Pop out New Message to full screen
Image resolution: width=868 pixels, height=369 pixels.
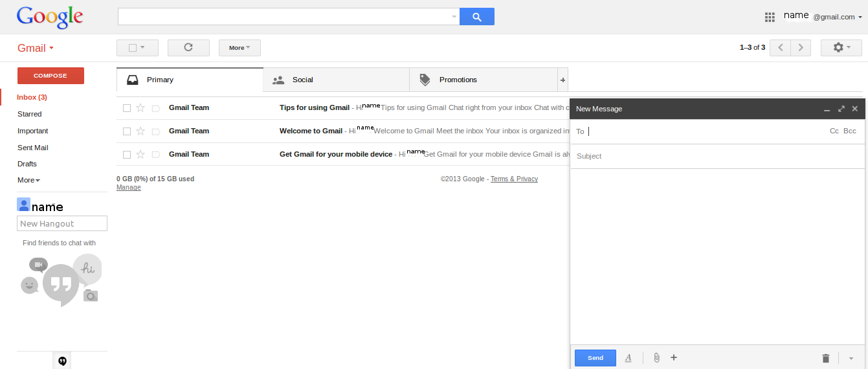pyautogui.click(x=841, y=109)
